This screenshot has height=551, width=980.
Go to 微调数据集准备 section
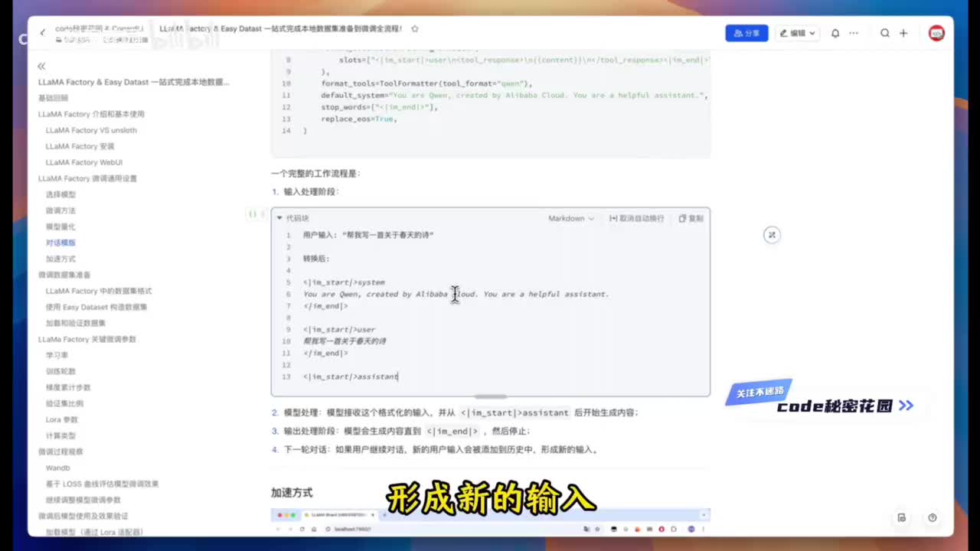[64, 275]
